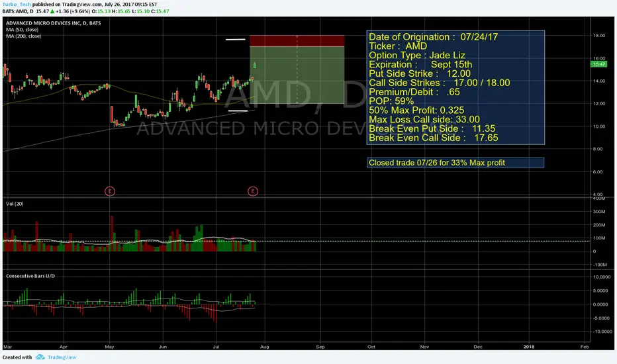Click the 'Break Even Put Side : 11.35' line
The image size is (617, 364).
click(x=432, y=128)
